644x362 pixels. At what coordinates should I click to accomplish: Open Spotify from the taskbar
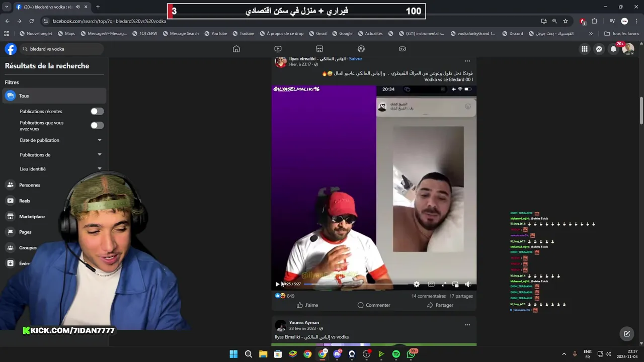396,354
